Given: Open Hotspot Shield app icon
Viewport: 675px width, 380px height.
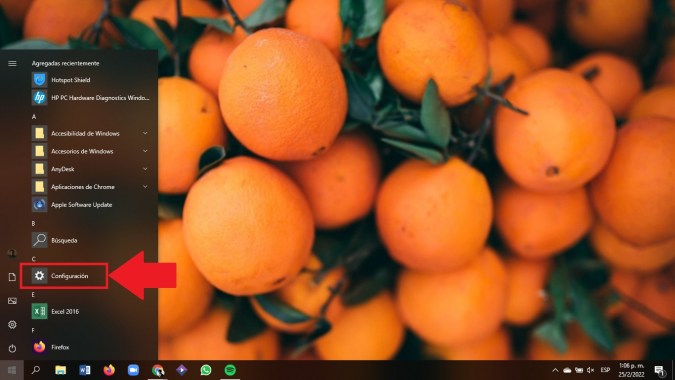Looking at the screenshot, I should point(39,80).
